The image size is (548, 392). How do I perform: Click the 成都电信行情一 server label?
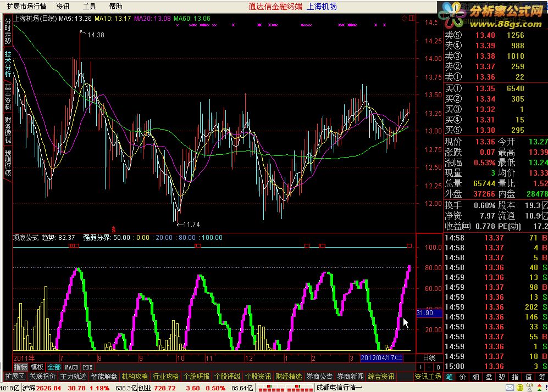click(x=339, y=388)
